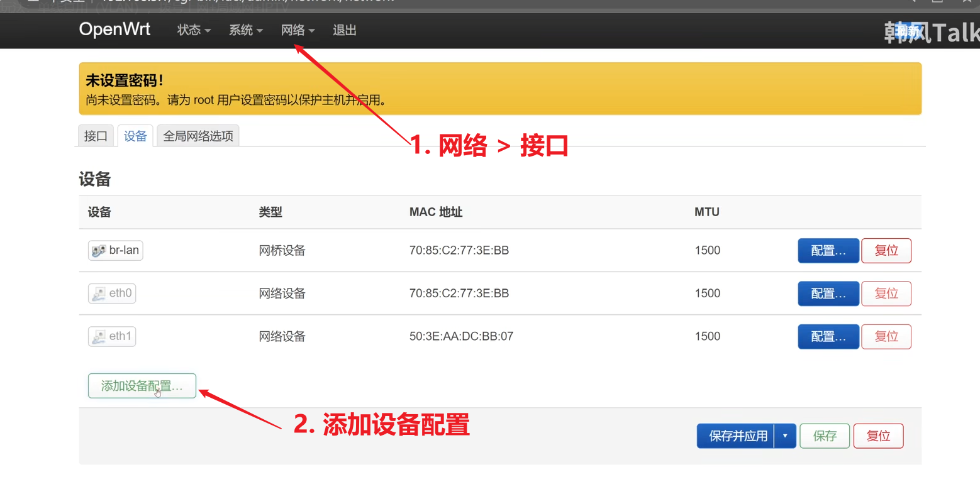Configure the br-lan device
Viewport: 980px width, 499px height.
(828, 251)
